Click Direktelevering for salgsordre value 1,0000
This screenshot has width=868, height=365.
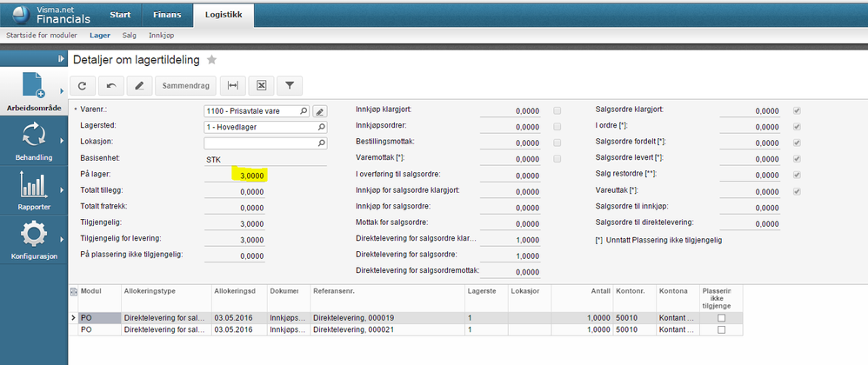coord(527,256)
